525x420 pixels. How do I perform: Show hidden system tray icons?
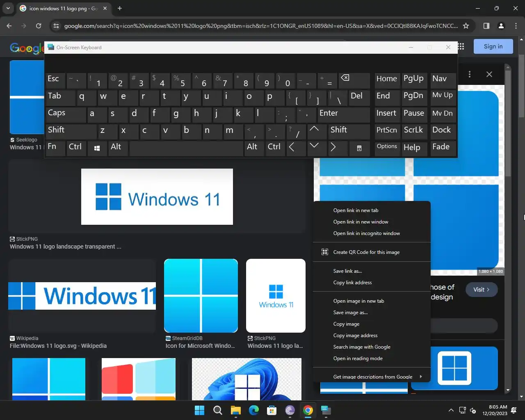(451, 410)
